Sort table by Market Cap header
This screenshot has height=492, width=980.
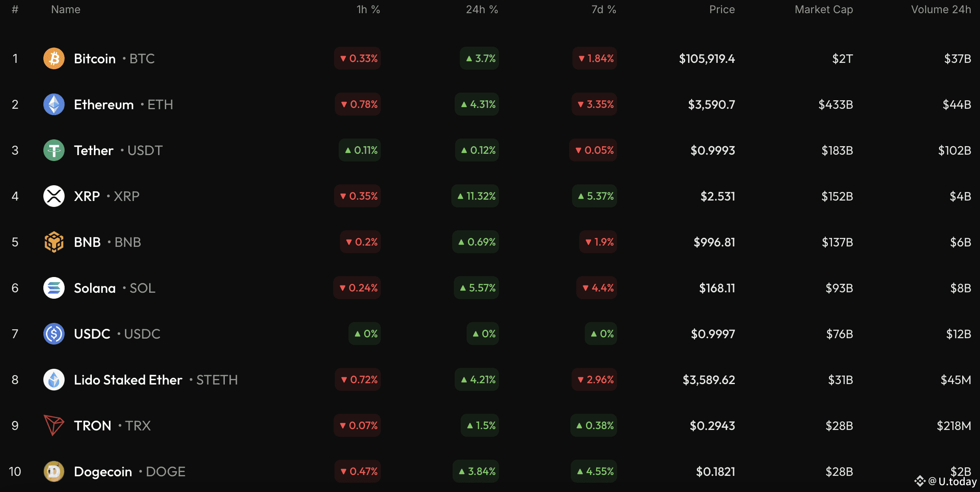coord(824,9)
